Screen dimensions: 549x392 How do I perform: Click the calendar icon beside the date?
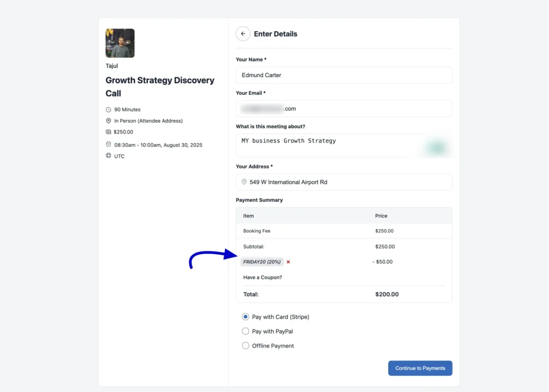[x=108, y=145]
